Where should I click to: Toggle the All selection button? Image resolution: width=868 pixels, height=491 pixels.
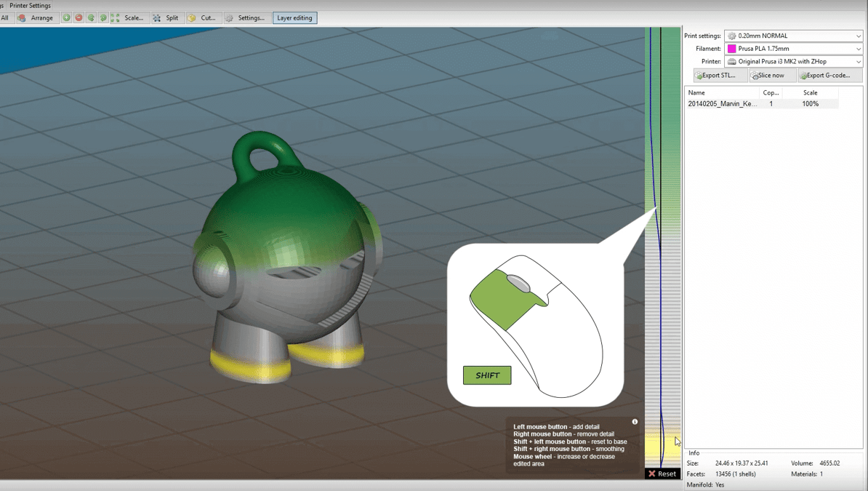[x=6, y=17]
